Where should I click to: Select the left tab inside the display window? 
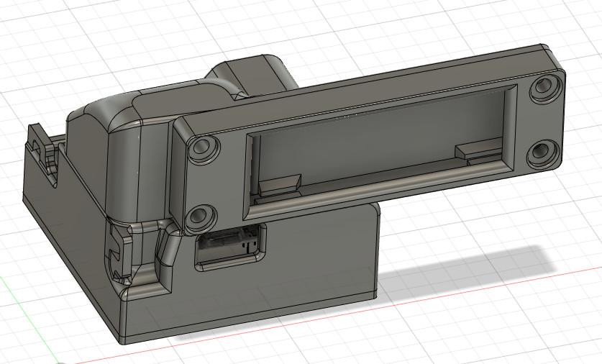(280, 184)
